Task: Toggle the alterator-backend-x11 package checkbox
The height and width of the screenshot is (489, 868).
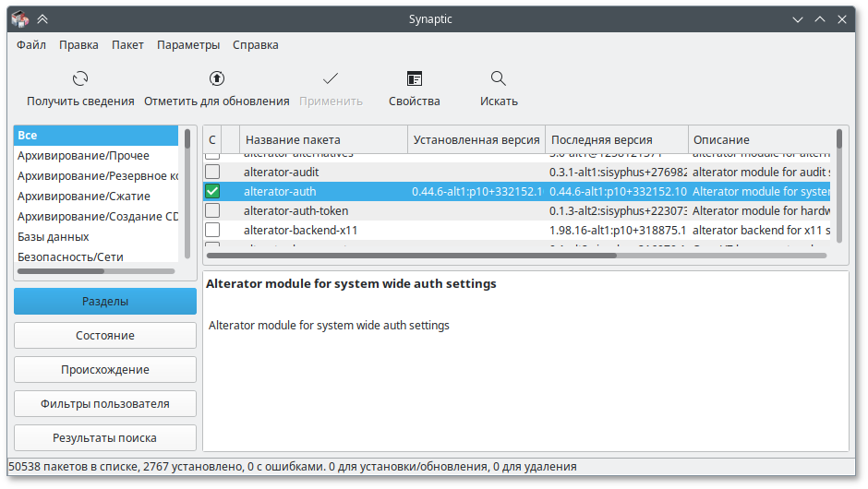Action: pos(212,230)
